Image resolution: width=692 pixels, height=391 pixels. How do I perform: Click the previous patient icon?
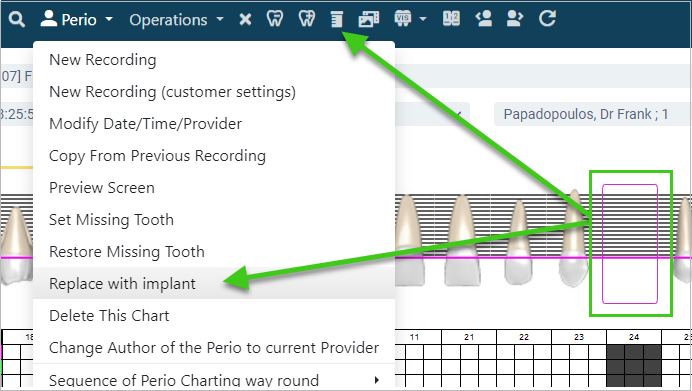tap(484, 19)
